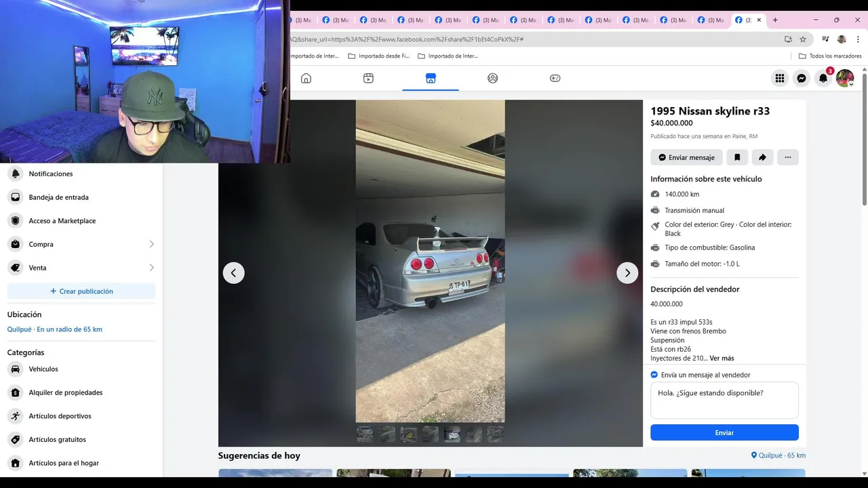
Task: Select the Marketplace storefront tab icon
Action: [431, 78]
